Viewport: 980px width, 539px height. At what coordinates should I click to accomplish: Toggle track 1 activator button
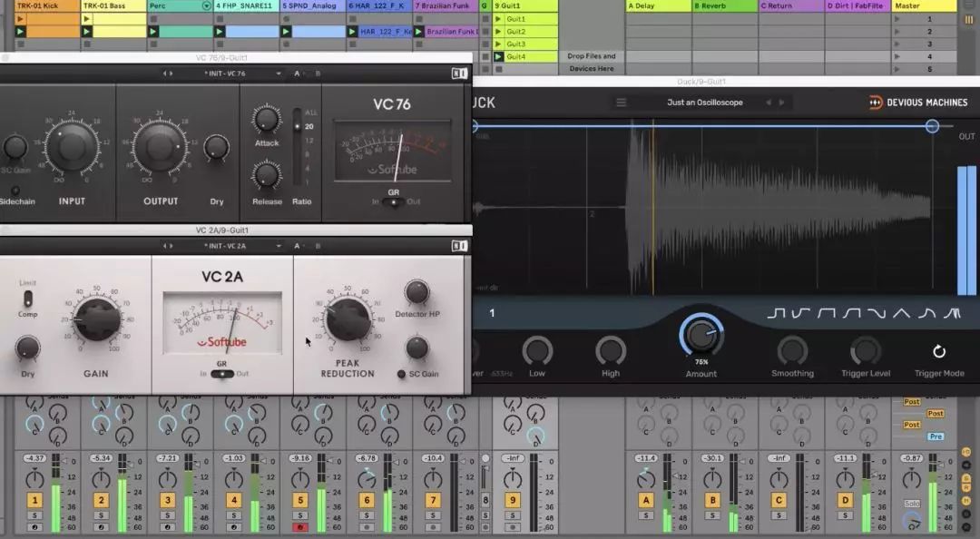click(x=34, y=500)
